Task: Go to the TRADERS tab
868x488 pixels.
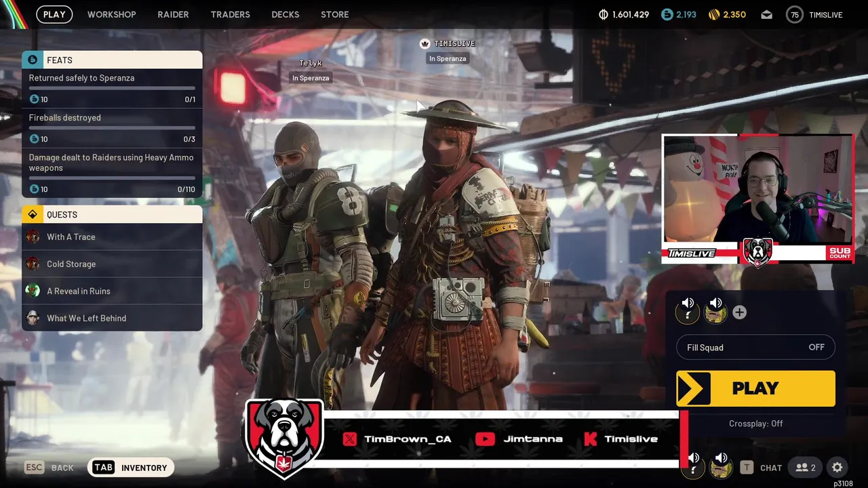Action: (231, 14)
